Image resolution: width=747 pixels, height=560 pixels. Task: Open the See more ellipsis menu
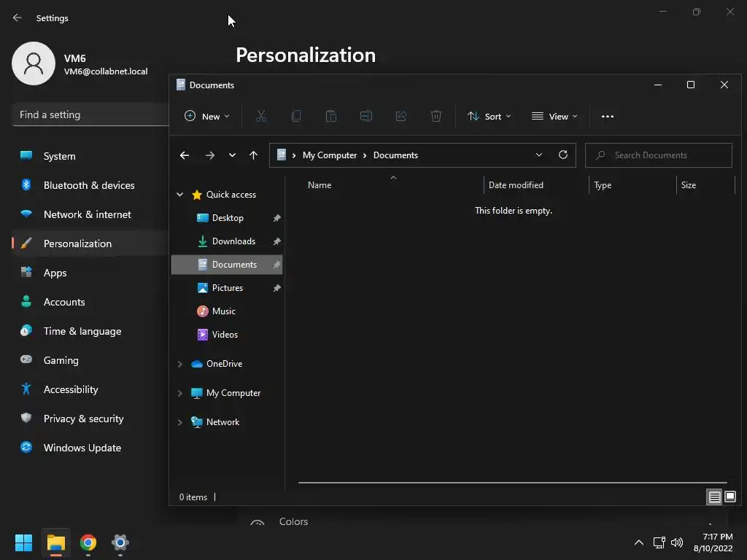608,116
